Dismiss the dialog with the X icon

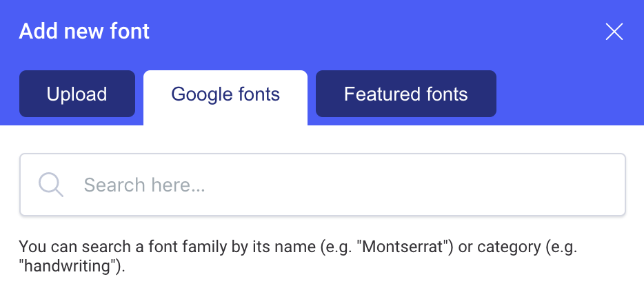coord(614,32)
